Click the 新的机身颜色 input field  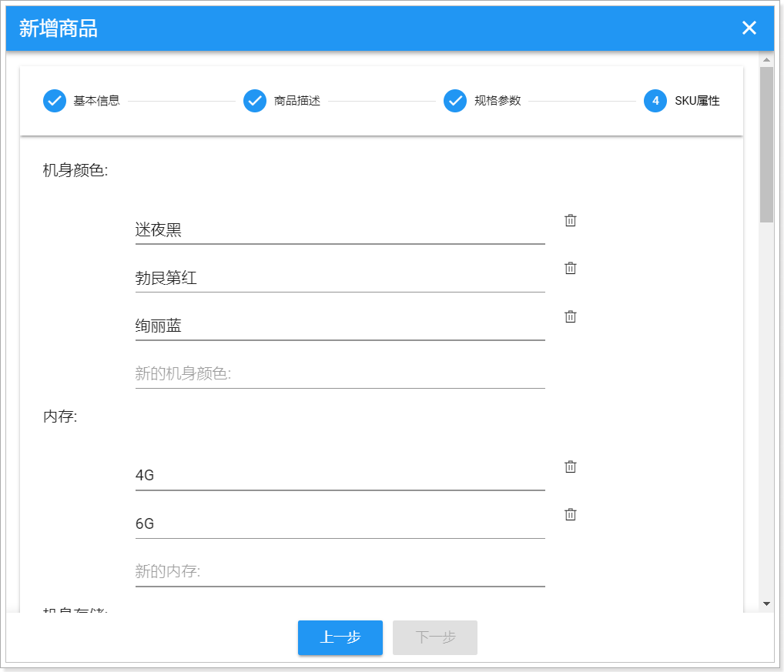tap(339, 374)
